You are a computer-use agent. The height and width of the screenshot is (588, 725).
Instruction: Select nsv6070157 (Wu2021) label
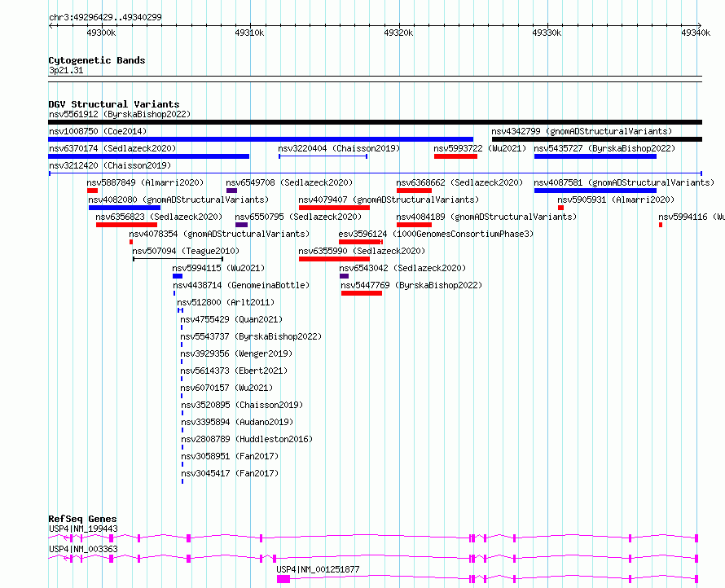tap(226, 388)
